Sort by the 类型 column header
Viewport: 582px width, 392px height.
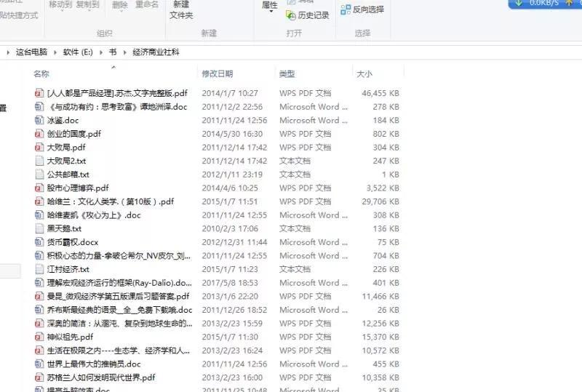(x=287, y=74)
